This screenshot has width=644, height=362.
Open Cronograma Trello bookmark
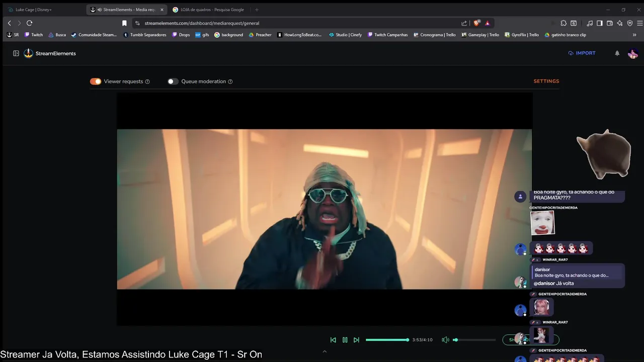[x=434, y=35]
